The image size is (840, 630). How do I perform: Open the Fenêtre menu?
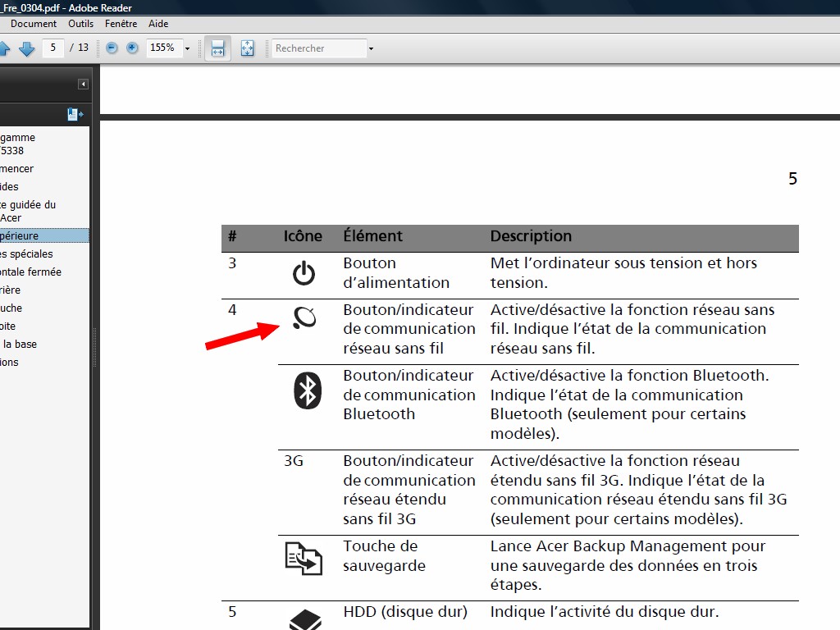click(121, 24)
